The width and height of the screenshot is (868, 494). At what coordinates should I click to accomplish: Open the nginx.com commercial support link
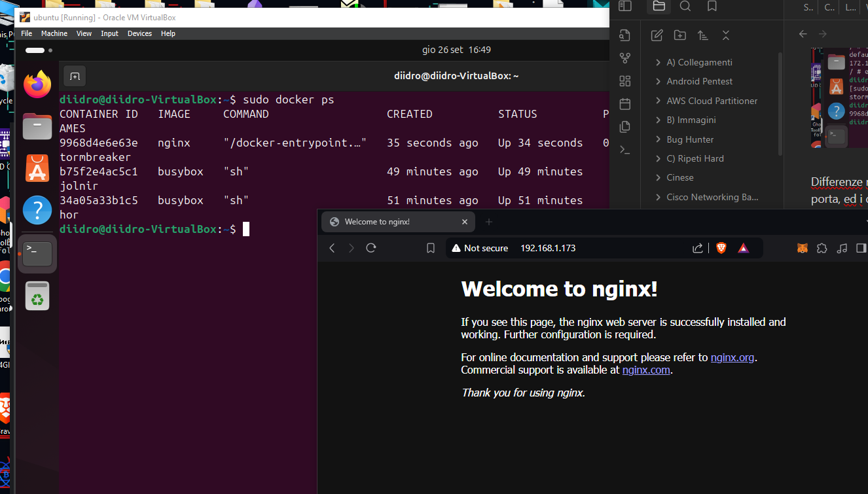[x=645, y=370]
